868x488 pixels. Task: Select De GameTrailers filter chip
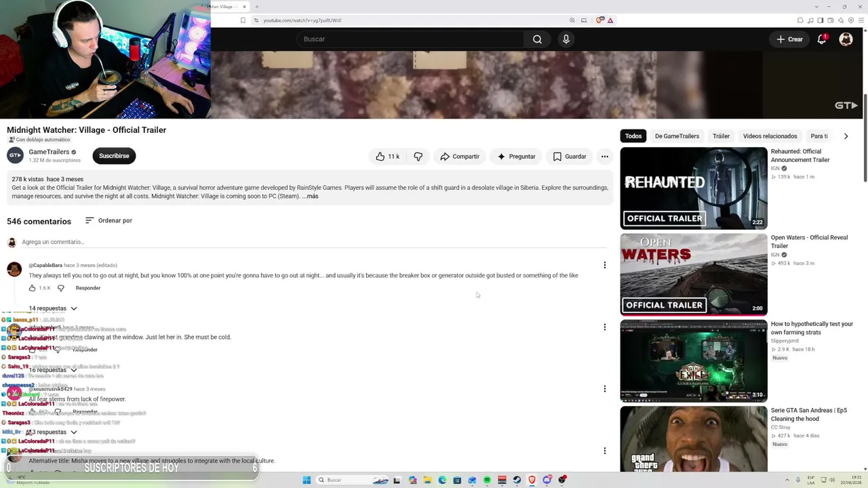pyautogui.click(x=677, y=136)
